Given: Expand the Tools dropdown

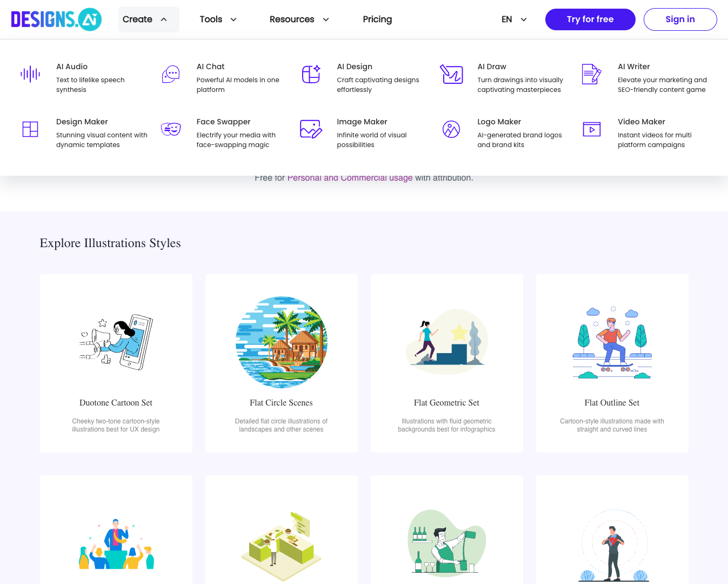Looking at the screenshot, I should pos(218,19).
